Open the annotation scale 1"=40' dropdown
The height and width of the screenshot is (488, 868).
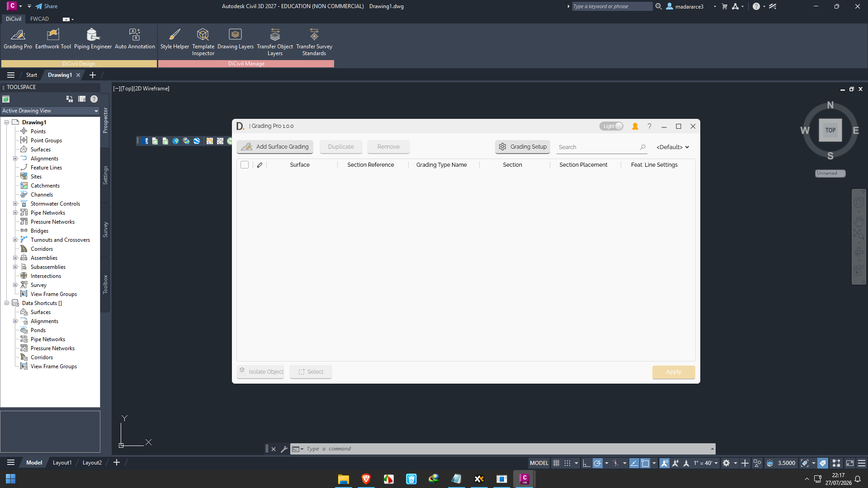coord(706,463)
